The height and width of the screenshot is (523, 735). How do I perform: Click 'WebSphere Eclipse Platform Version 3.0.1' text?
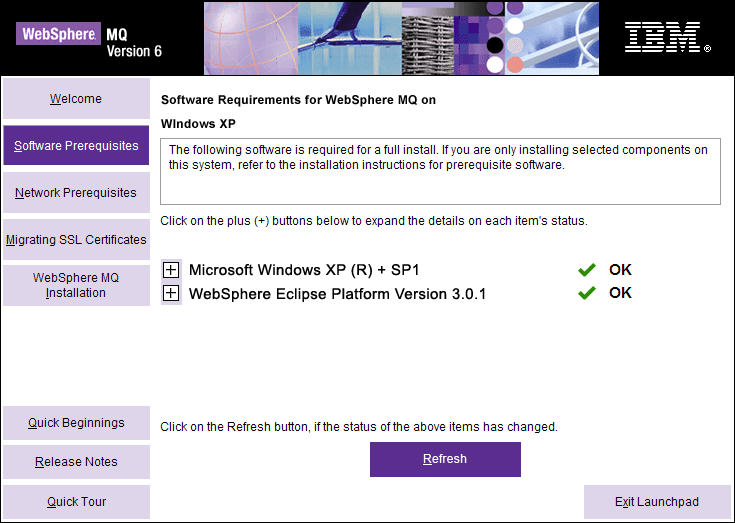tap(338, 294)
